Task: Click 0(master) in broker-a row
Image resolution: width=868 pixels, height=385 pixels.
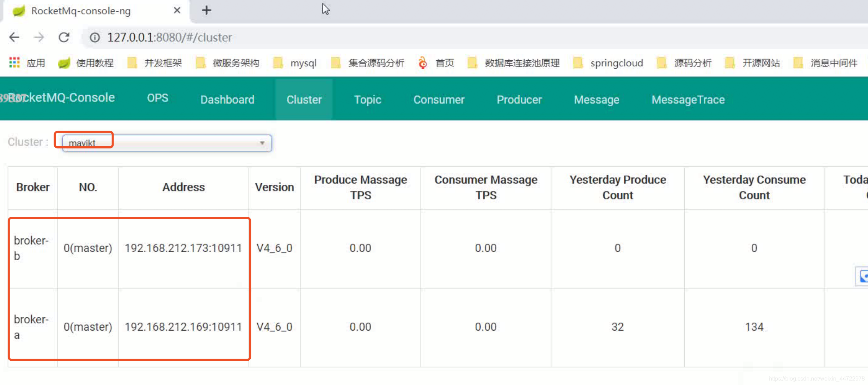Action: (x=88, y=327)
